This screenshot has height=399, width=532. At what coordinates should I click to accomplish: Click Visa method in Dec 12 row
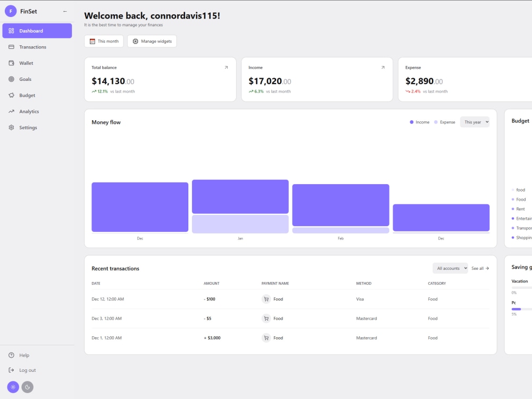tap(360, 299)
